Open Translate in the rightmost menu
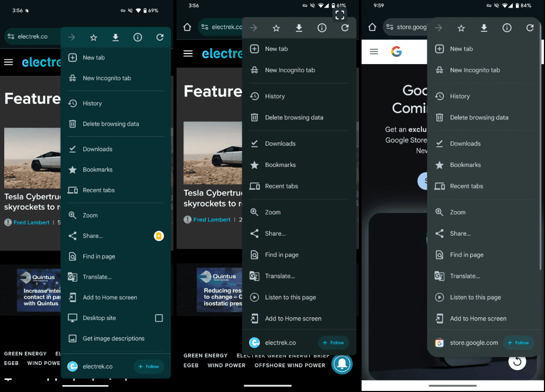This screenshot has width=545, height=392. 465,276
